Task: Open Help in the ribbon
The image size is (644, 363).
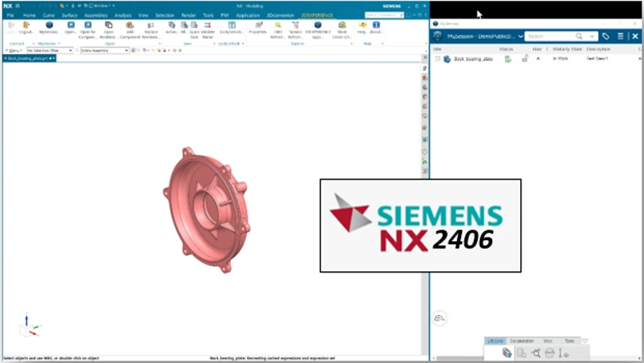Action: 362,25
